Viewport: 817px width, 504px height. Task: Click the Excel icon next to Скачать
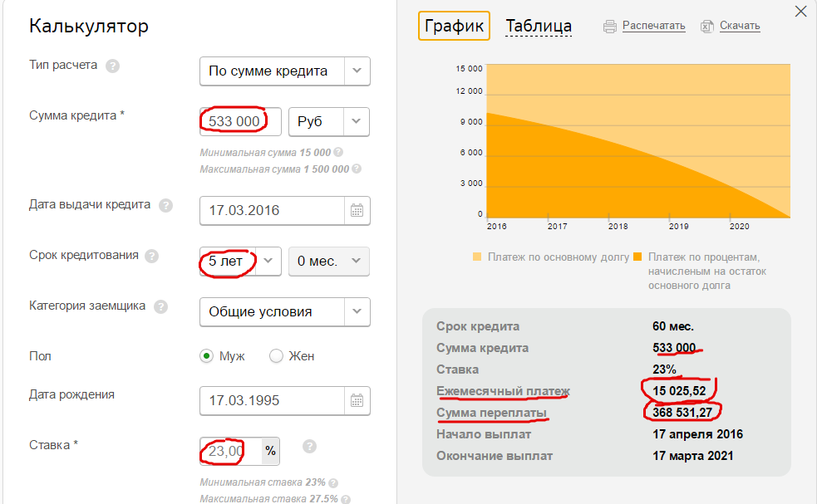(x=707, y=26)
